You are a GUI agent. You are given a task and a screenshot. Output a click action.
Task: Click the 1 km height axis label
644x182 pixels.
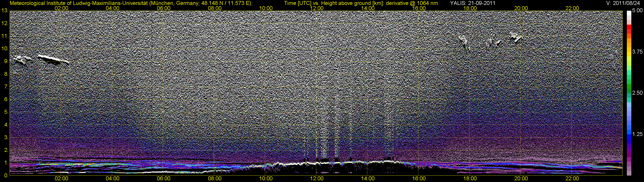coord(6,163)
